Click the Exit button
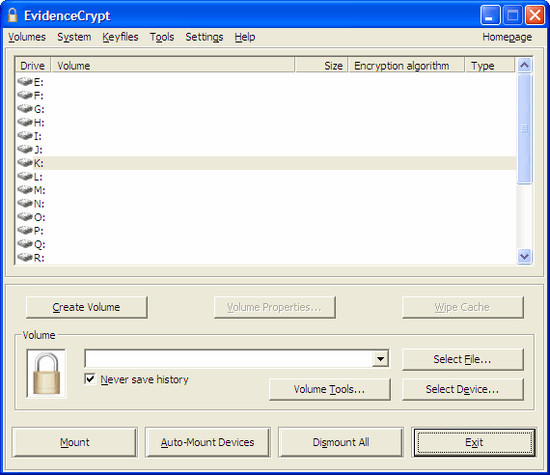 [x=474, y=442]
